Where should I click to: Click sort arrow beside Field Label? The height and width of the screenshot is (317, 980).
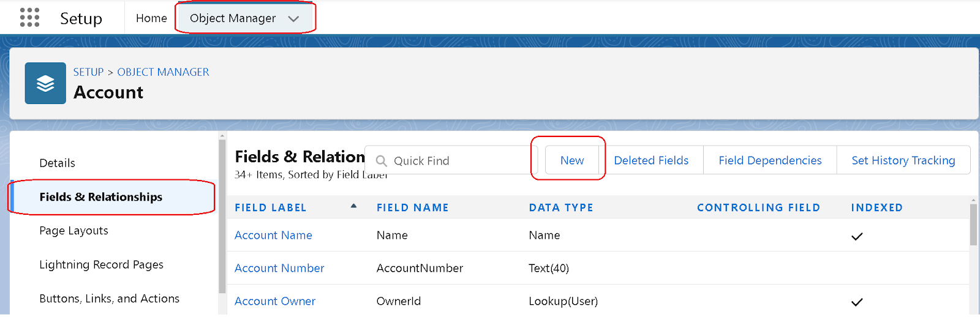coord(353,206)
